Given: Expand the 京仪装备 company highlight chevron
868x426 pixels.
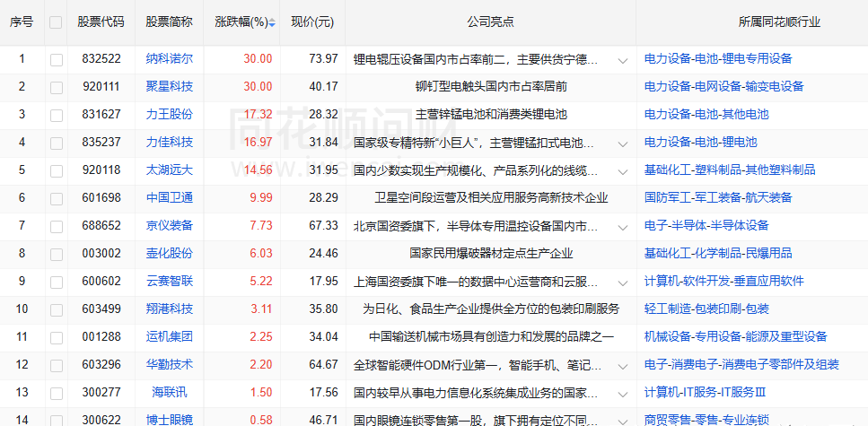Looking at the screenshot, I should (x=623, y=227).
